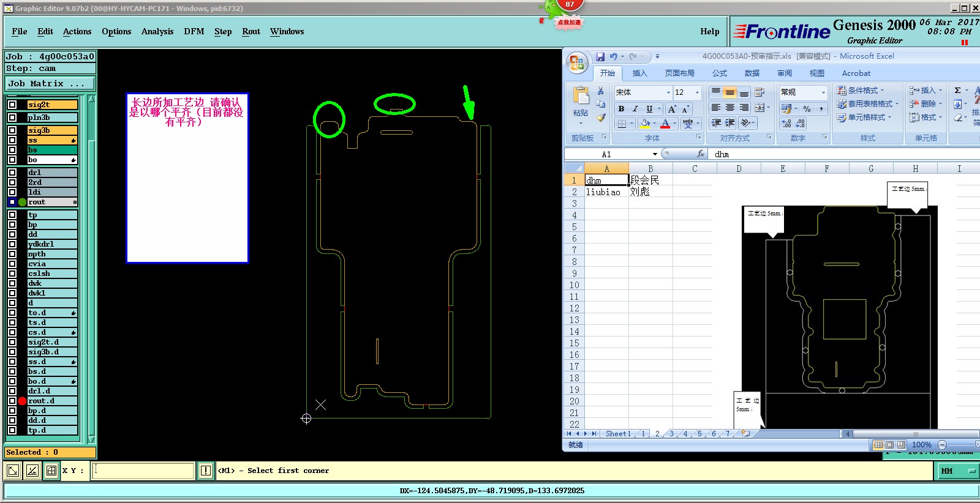Open the number format dropdown 常规
This screenshot has height=503, width=980.
pos(823,92)
